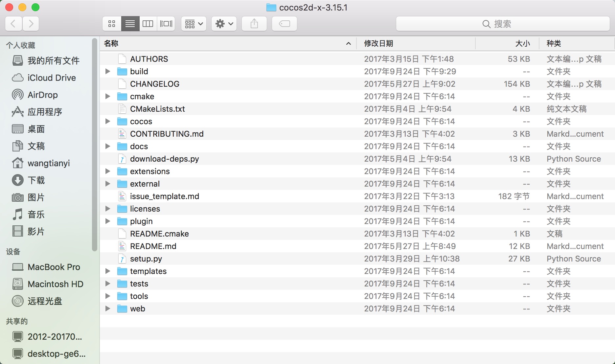
Task: Expand the plugin folder
Action: (107, 221)
